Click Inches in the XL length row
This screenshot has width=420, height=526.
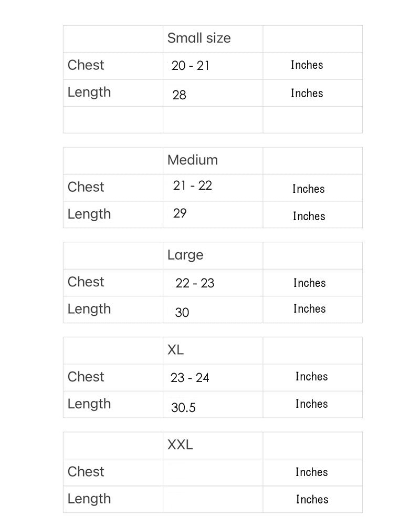click(x=311, y=404)
